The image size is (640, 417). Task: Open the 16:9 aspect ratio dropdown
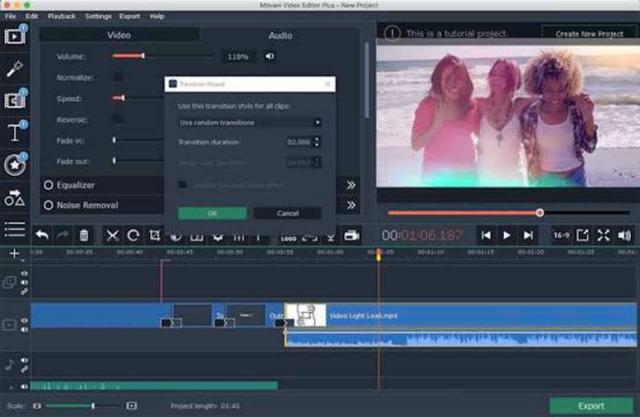point(561,235)
